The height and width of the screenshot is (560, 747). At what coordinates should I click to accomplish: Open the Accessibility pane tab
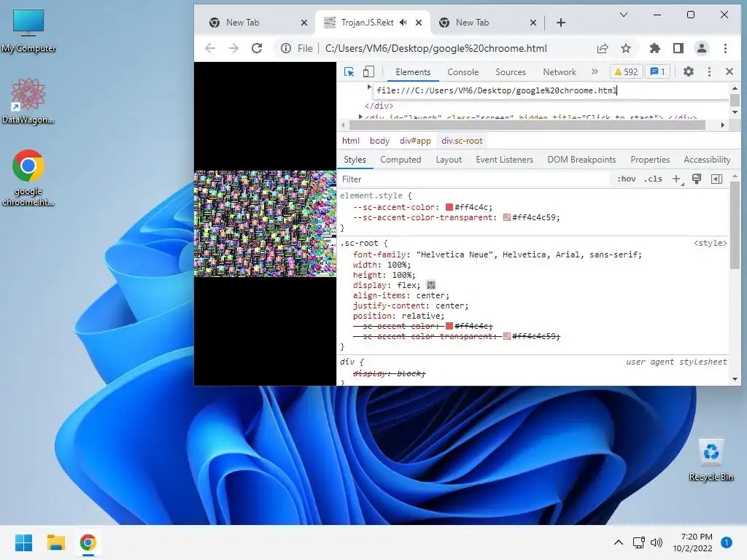point(706,160)
